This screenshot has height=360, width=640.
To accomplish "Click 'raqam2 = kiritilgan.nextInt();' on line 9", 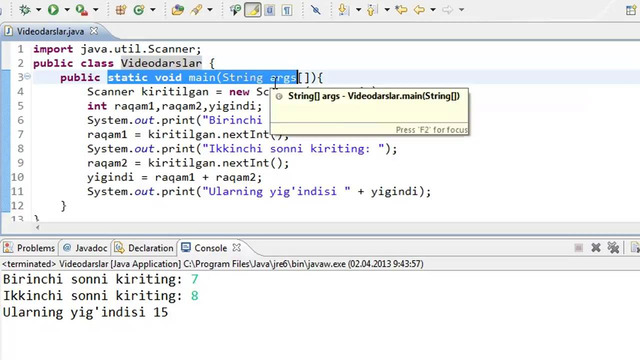I will [x=188, y=163].
